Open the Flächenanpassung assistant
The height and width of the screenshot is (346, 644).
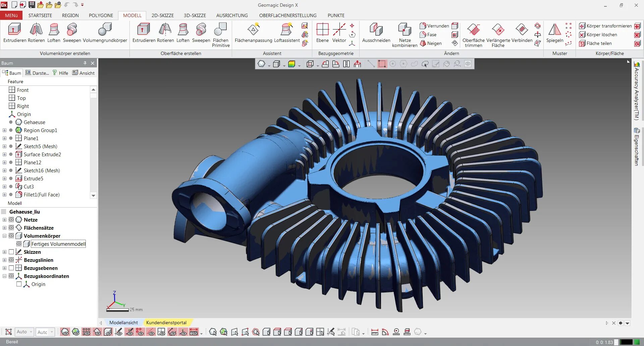click(x=254, y=33)
